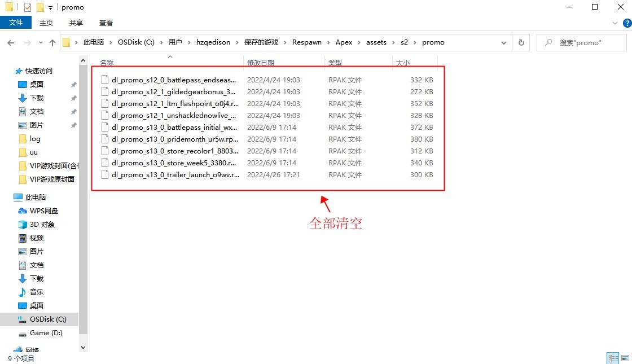Open the address bar dropdown arrow

[x=504, y=42]
